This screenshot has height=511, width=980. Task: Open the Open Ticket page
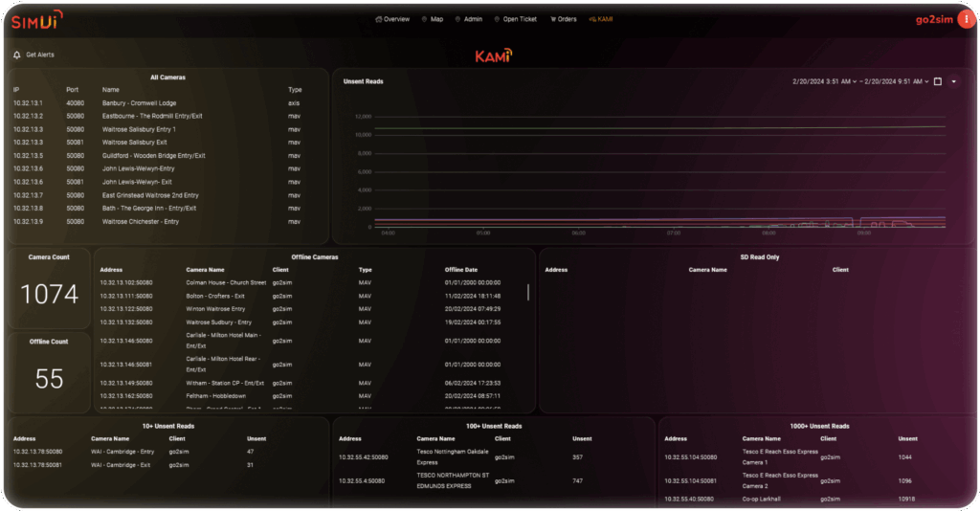516,19
